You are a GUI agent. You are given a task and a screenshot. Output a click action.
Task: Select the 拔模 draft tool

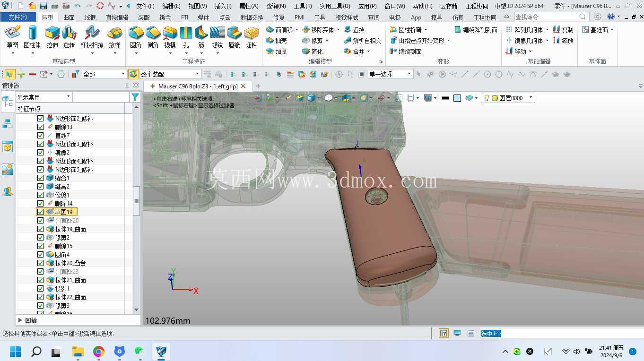tap(170, 37)
